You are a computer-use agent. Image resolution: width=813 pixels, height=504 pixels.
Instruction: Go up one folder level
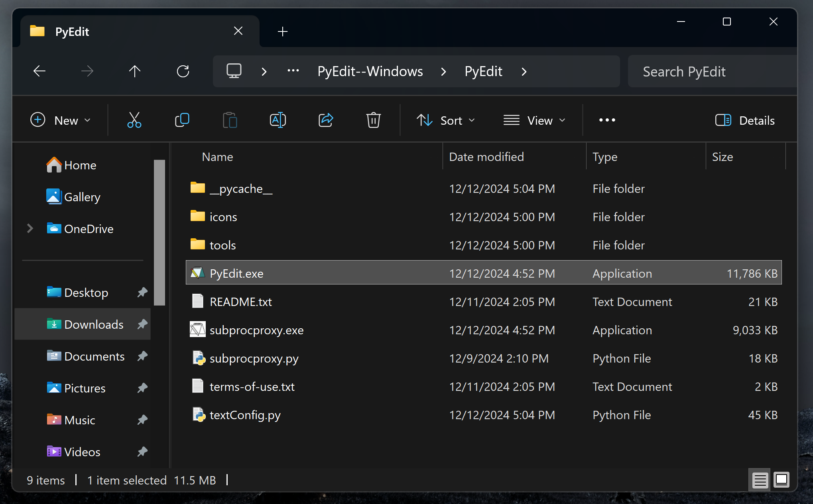(x=135, y=71)
